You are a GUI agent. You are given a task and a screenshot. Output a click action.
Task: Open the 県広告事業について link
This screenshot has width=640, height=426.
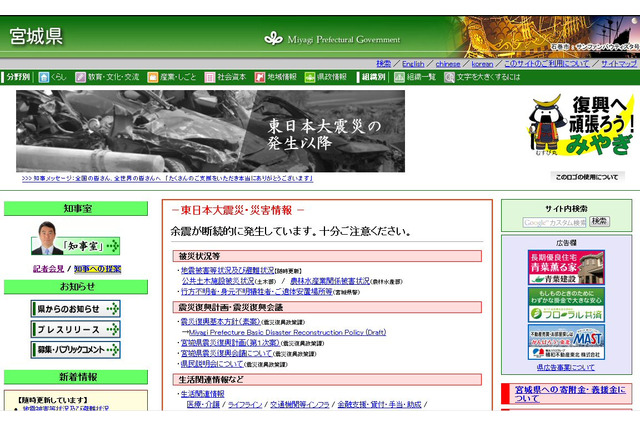pyautogui.click(x=566, y=367)
